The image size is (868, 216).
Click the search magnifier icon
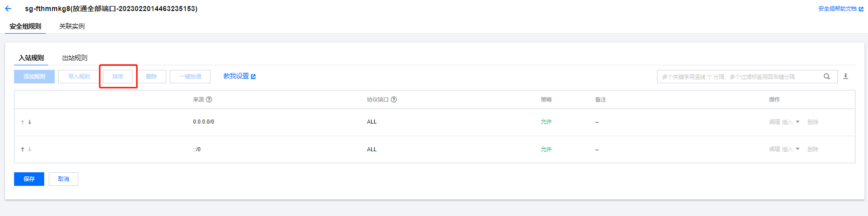point(826,76)
